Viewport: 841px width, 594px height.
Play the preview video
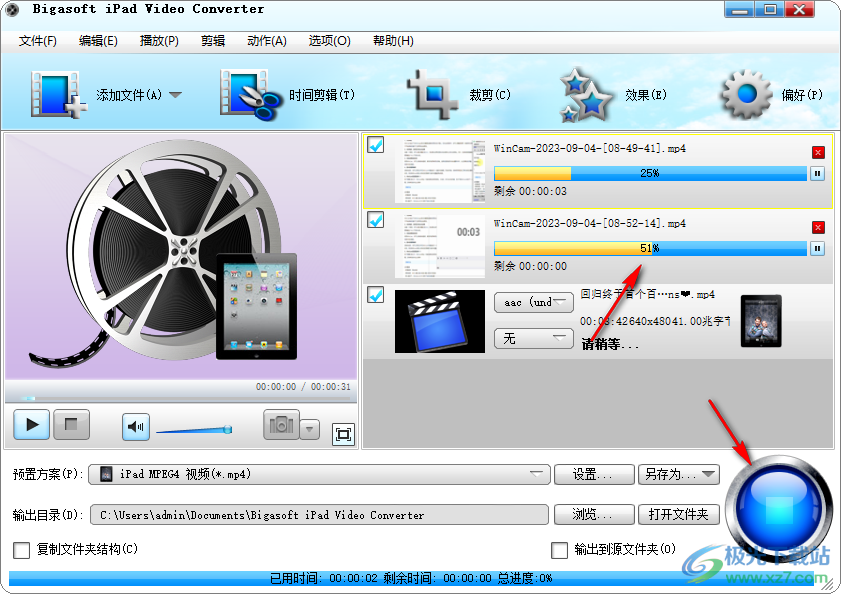[x=32, y=425]
